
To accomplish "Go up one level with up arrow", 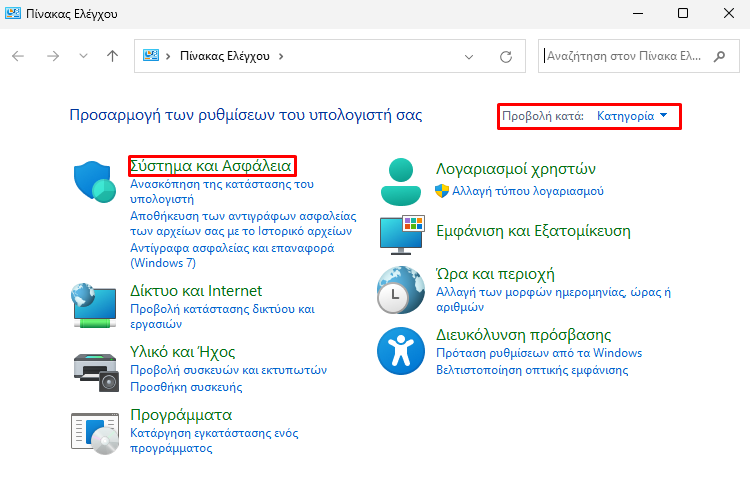I will [x=112, y=56].
